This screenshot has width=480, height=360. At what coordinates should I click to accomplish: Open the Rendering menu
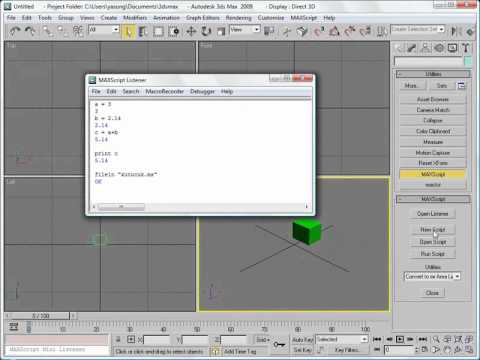coord(238,18)
